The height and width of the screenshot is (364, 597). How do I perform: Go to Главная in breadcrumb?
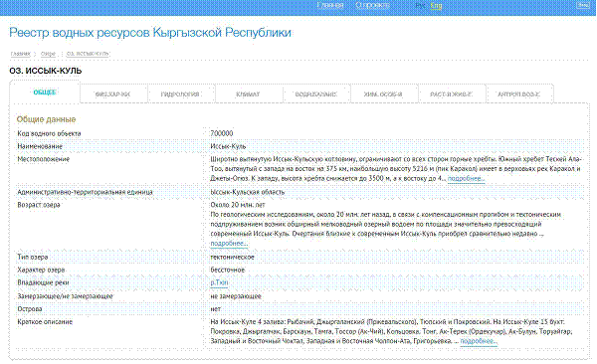click(20, 54)
